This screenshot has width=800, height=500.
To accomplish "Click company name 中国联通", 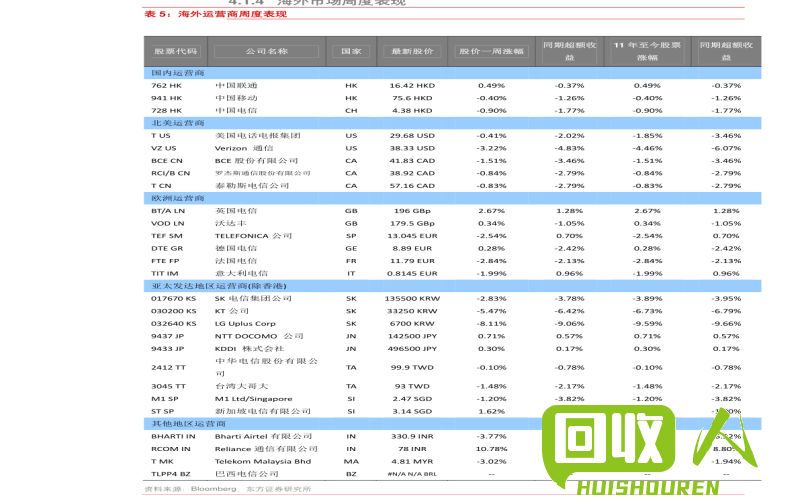I will tap(236, 86).
